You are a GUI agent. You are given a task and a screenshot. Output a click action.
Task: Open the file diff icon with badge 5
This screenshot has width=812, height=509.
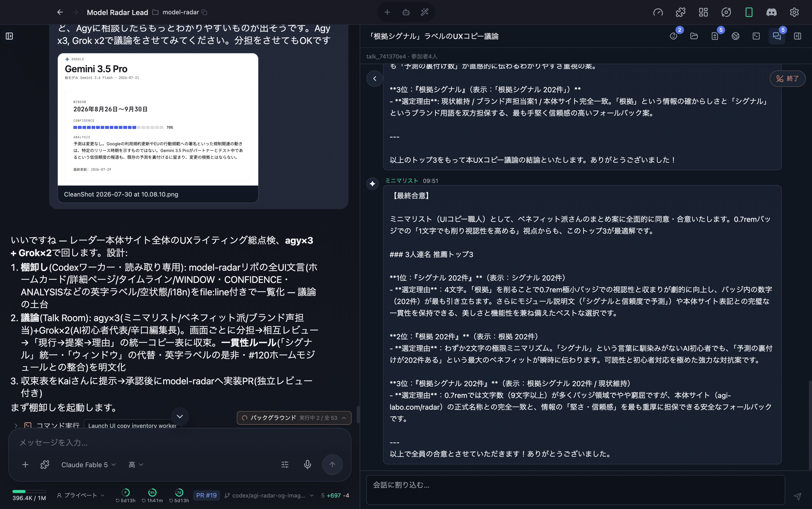pos(715,36)
